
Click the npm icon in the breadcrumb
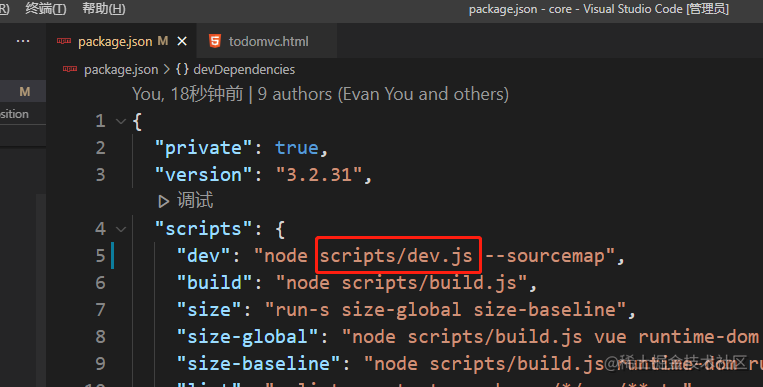(70, 69)
